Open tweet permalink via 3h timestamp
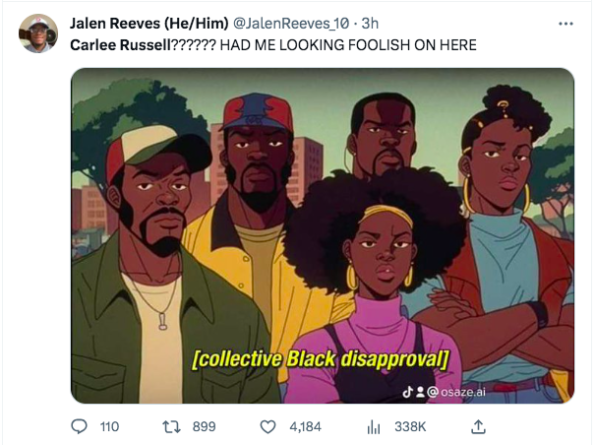The image size is (595, 445). pos(370,24)
